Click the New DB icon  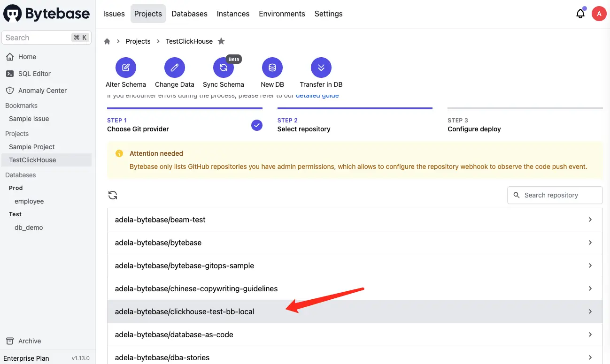[x=272, y=67]
